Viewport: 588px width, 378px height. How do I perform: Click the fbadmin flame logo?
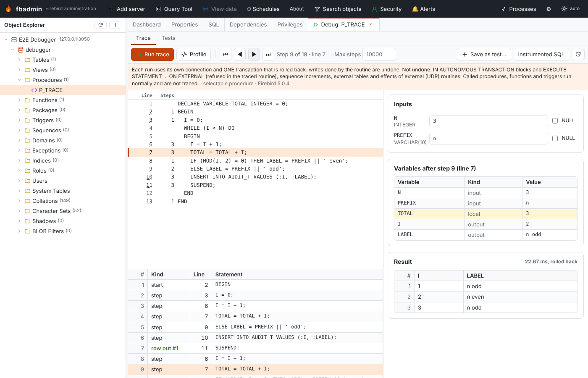[8, 9]
